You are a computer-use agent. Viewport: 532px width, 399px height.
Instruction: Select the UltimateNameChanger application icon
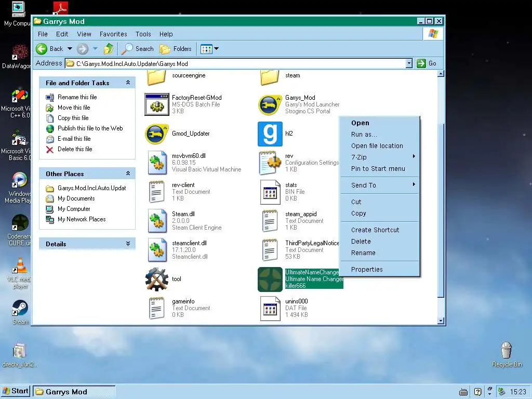pos(270,280)
